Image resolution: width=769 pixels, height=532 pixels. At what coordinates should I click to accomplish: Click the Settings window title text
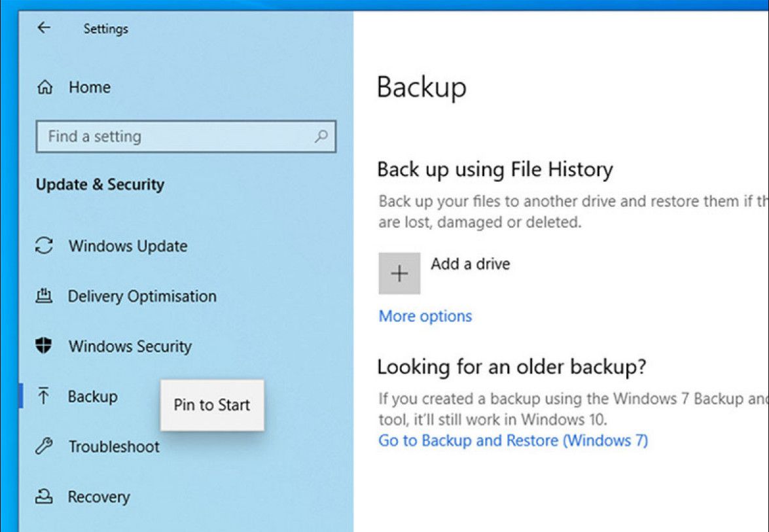pos(105,29)
